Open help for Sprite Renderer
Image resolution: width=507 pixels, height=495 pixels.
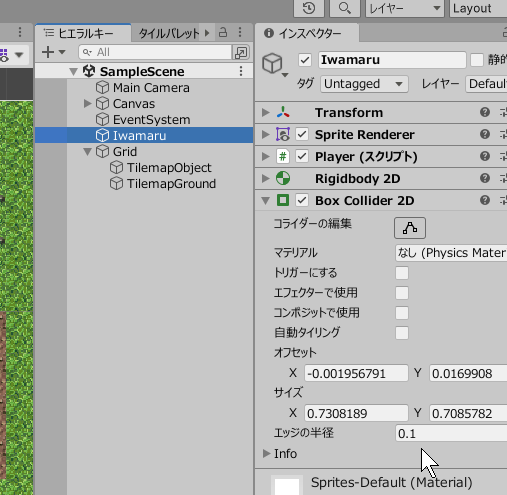point(485,134)
